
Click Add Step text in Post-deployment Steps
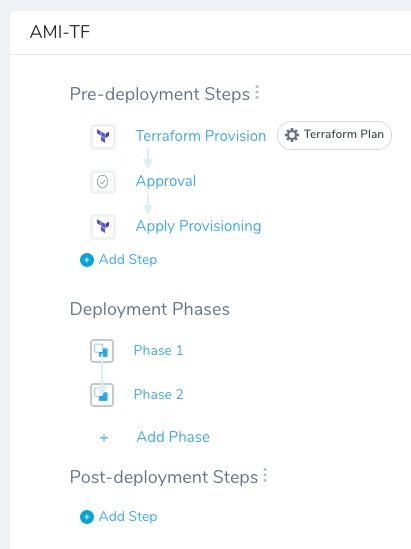[x=128, y=517]
